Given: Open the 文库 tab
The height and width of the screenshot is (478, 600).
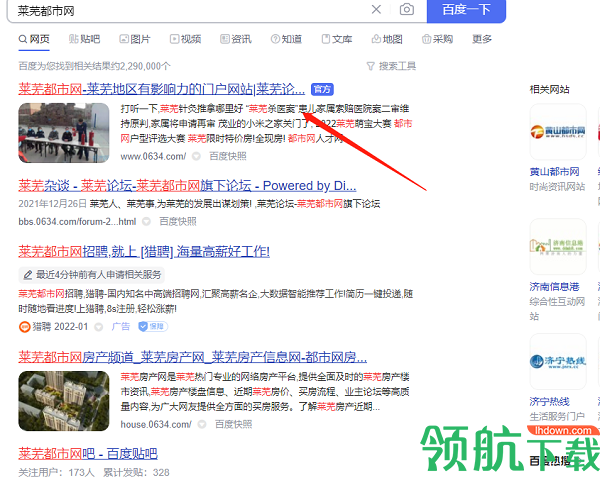Looking at the screenshot, I should [337, 39].
